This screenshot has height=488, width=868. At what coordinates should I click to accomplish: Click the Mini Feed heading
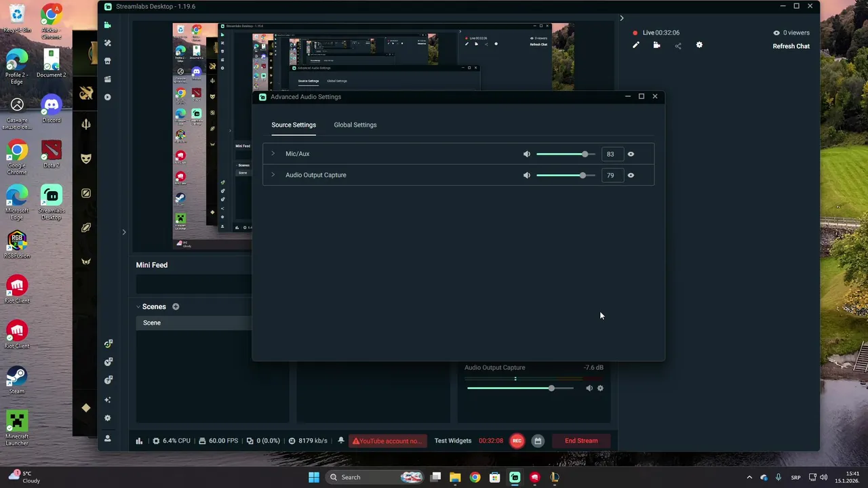[x=152, y=265]
